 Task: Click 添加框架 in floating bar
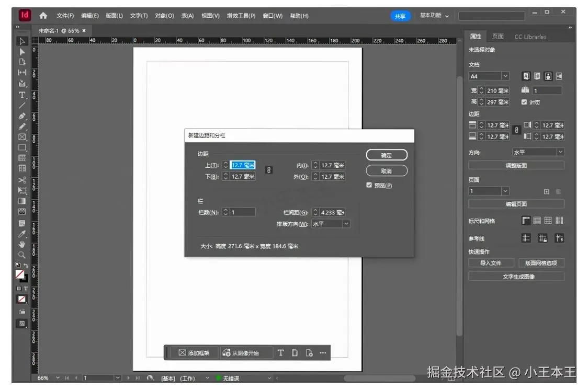click(x=194, y=353)
